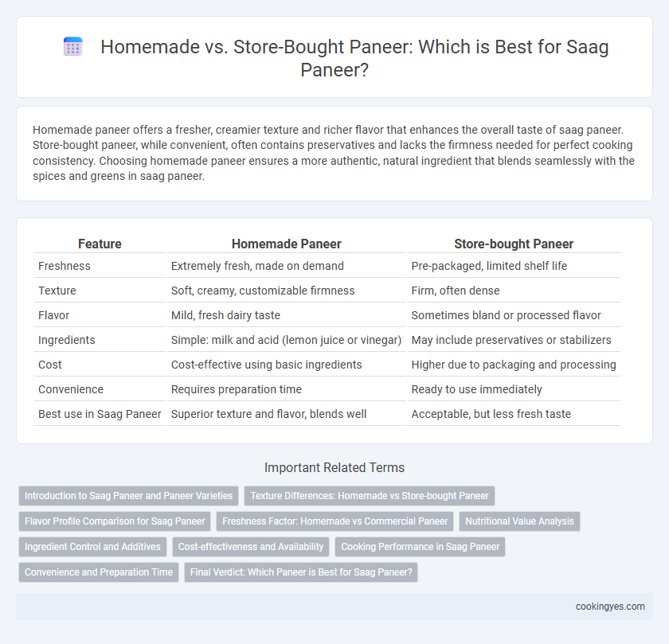Visit the cookingyes.com footer link

pyautogui.click(x=610, y=607)
